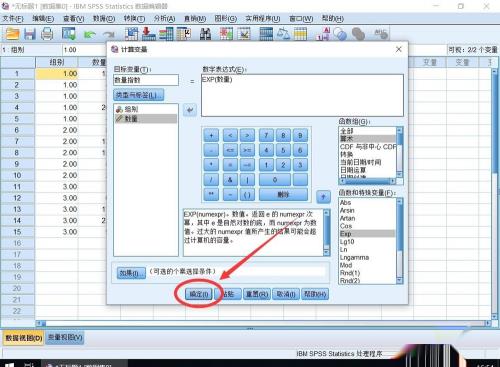Image resolution: width=500 pixels, height=367 pixels.
Task: Click the 目标变量 input field
Action: point(146,80)
